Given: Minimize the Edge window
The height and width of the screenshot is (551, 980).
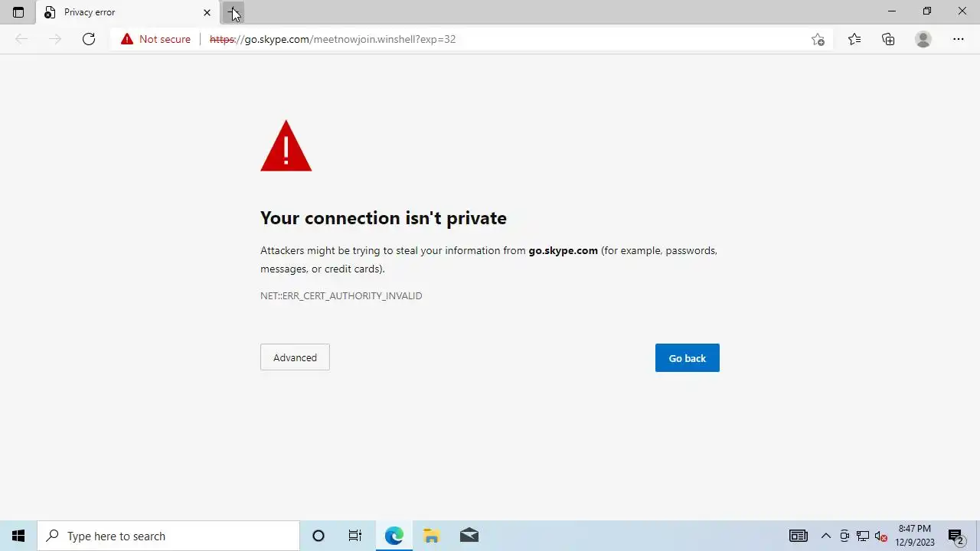Looking at the screenshot, I should 891,11.
